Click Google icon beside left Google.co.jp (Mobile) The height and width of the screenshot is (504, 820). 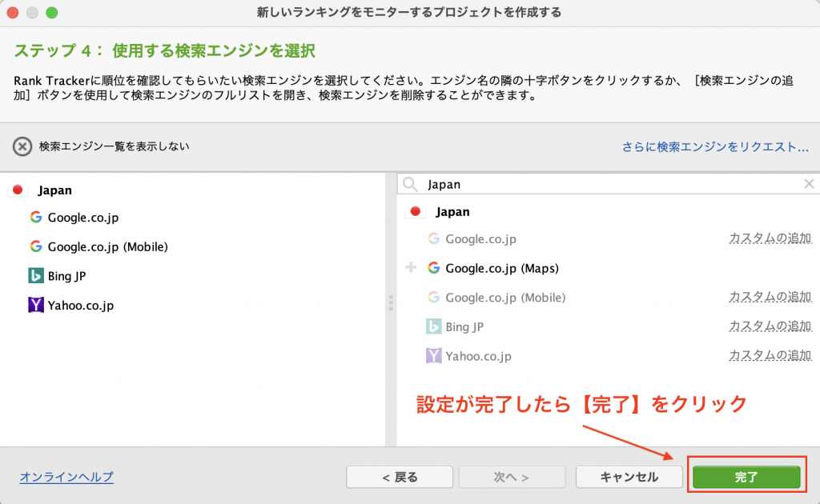[35, 246]
